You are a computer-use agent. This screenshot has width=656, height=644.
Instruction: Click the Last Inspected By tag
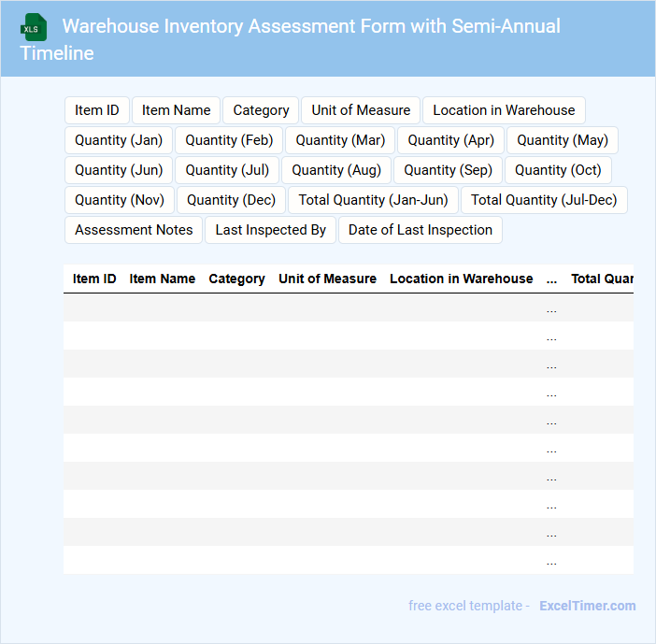[270, 230]
